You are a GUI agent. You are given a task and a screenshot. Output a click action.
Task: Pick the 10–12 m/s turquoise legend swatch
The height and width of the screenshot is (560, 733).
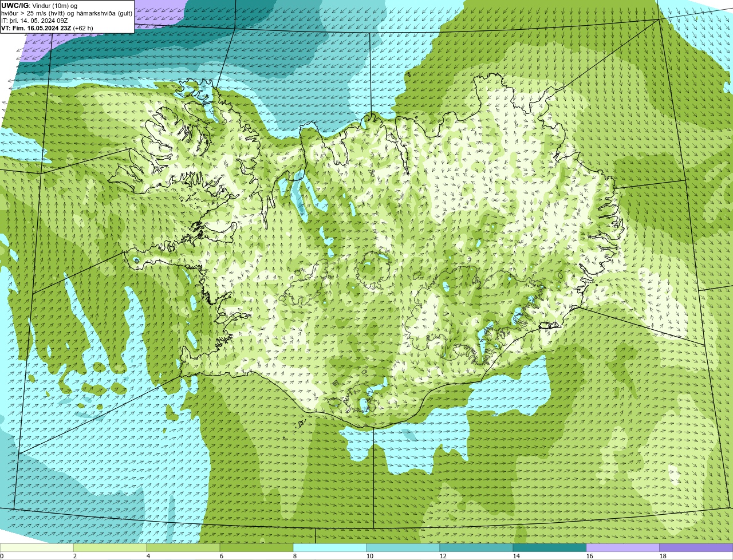coord(403,547)
